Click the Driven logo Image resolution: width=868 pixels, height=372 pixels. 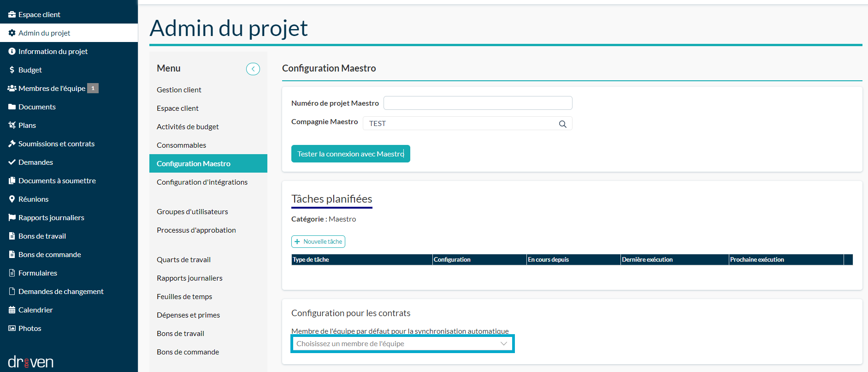click(x=30, y=362)
